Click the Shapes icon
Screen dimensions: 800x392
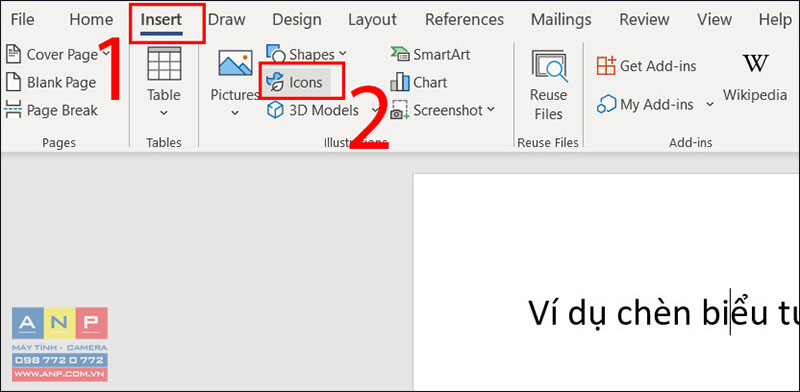tap(276, 53)
